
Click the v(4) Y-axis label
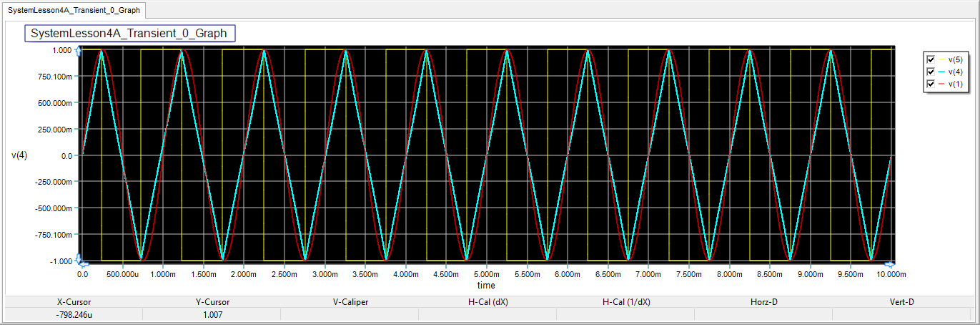[x=19, y=155]
